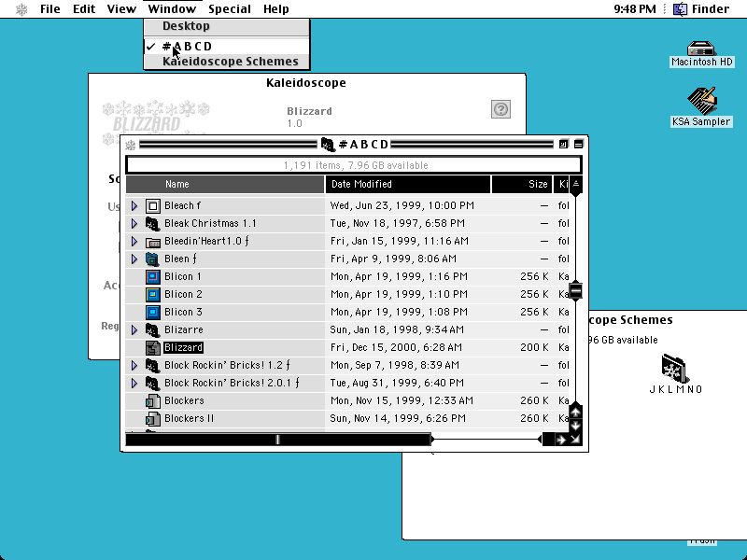Click Block Rockin' Bricks! 1.2 folder icon

[153, 365]
